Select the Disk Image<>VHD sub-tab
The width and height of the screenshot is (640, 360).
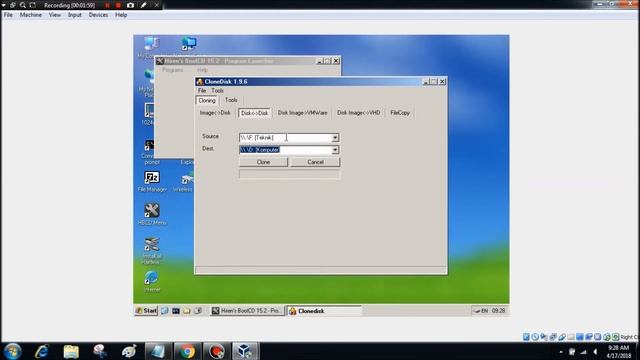coord(358,113)
